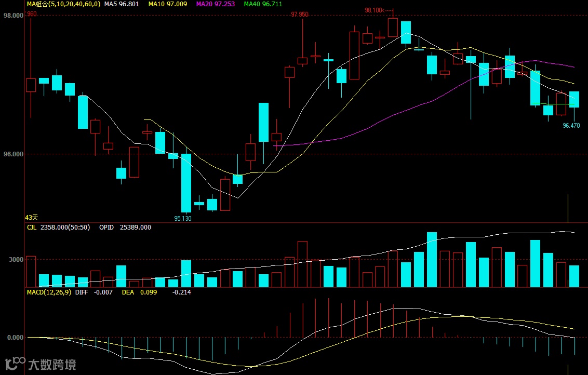Click the 43天 day count label
The image size is (588, 375).
(x=32, y=218)
